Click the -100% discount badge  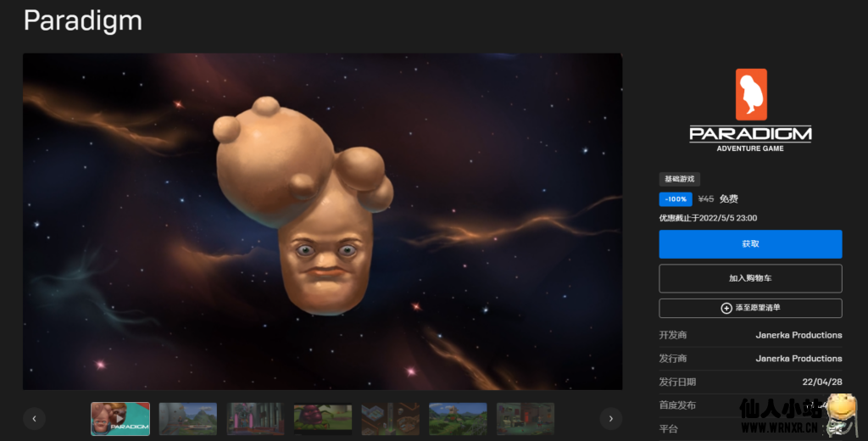pos(676,199)
